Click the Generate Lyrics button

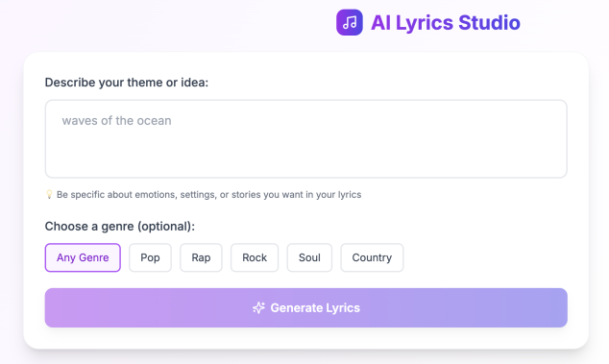[x=306, y=307]
